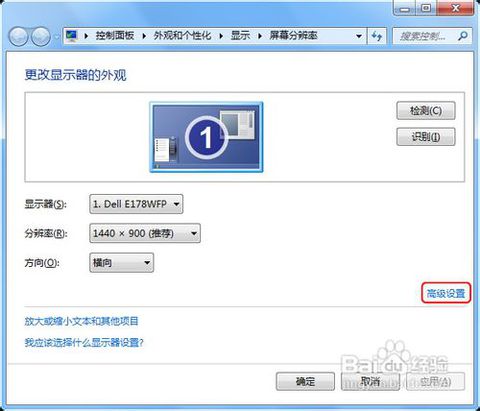Open the 高级设置 link
The width and height of the screenshot is (480, 411).
[x=446, y=293]
